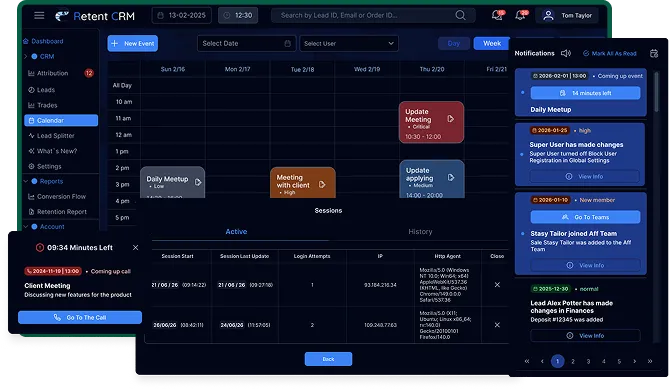This screenshot has height=389, width=670.
Task: Click the timer icon by 09:34 Minutes Left
Action: [x=40, y=248]
